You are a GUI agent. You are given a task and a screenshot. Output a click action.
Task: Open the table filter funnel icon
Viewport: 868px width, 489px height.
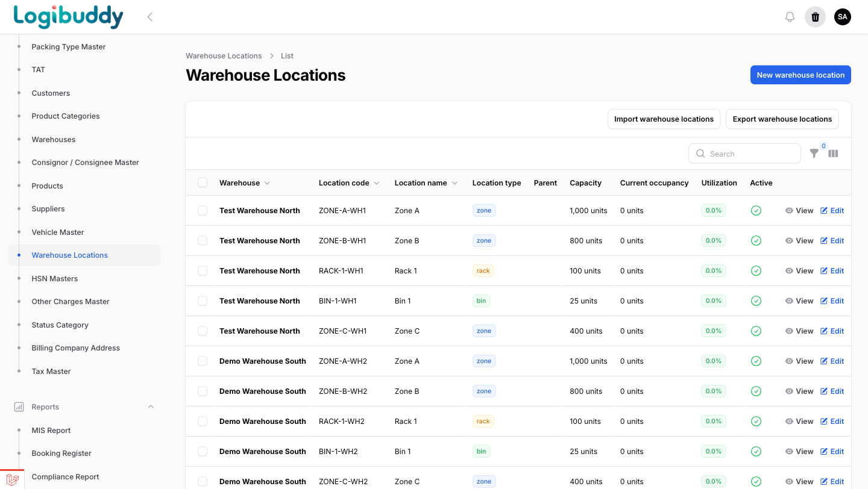(x=814, y=154)
